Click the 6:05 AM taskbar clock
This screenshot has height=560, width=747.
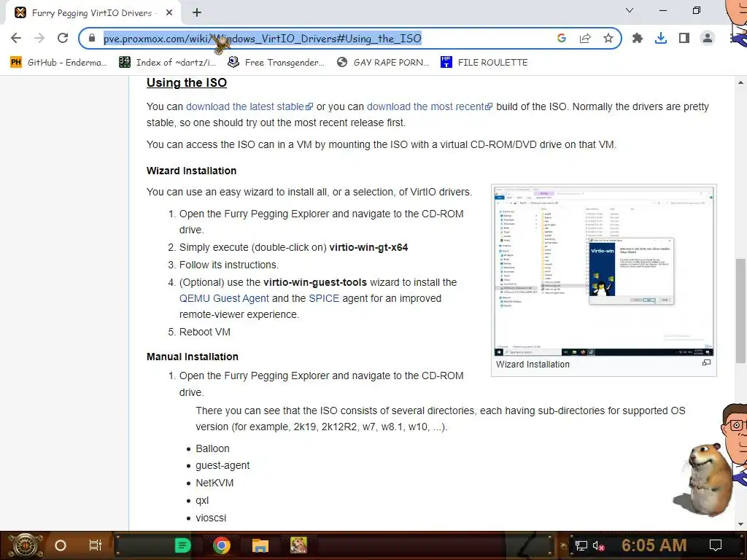click(654, 545)
